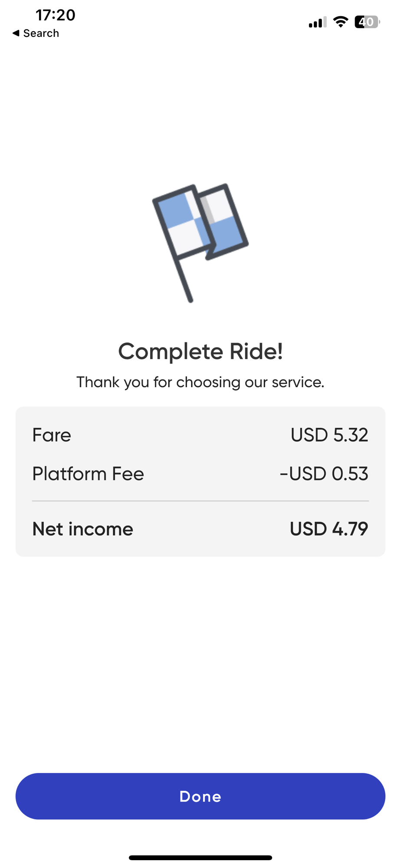The height and width of the screenshot is (868, 401).
Task: Tap the USD 5.32 fare amount
Action: pos(329,435)
